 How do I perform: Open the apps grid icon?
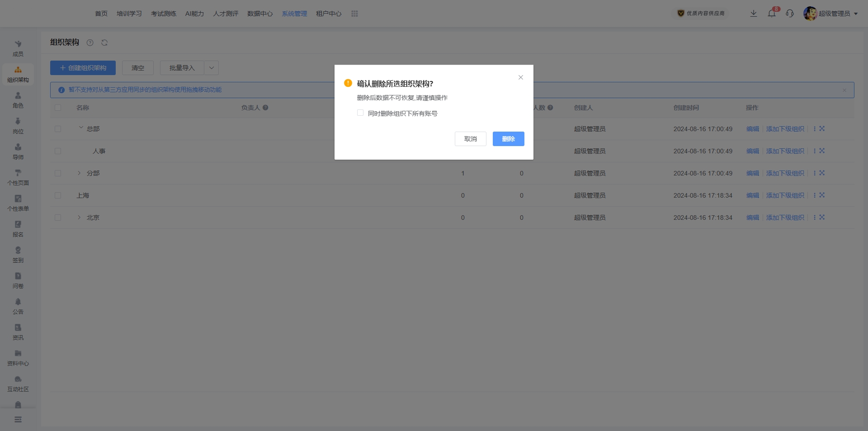[354, 14]
